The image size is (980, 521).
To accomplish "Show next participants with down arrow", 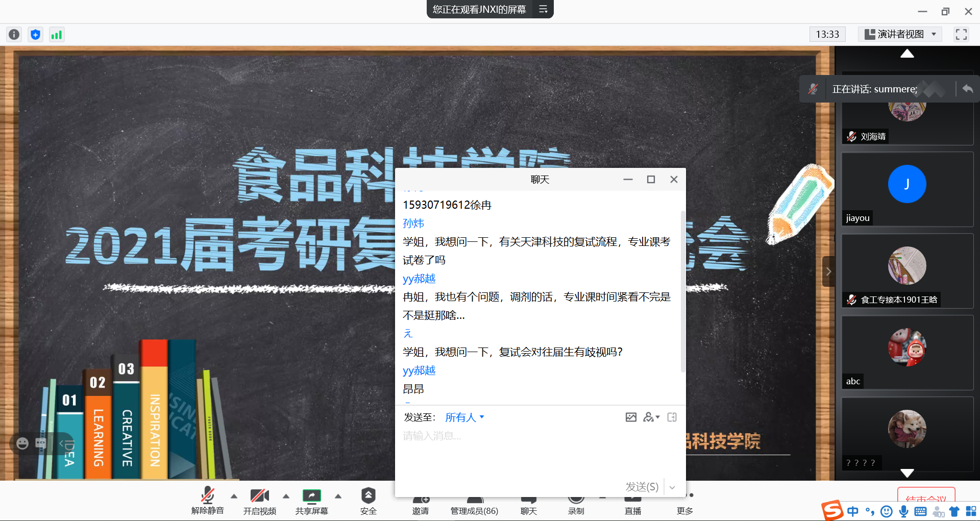I will [907, 473].
